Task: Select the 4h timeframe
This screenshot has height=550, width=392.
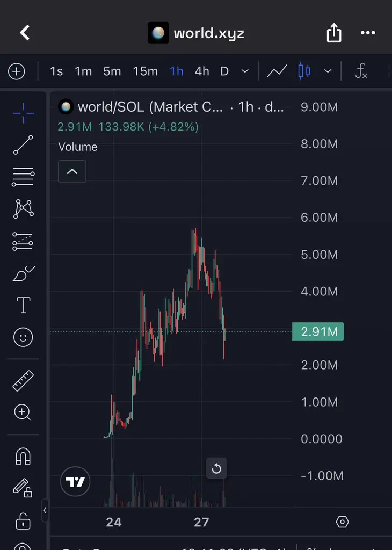Action: [x=202, y=71]
